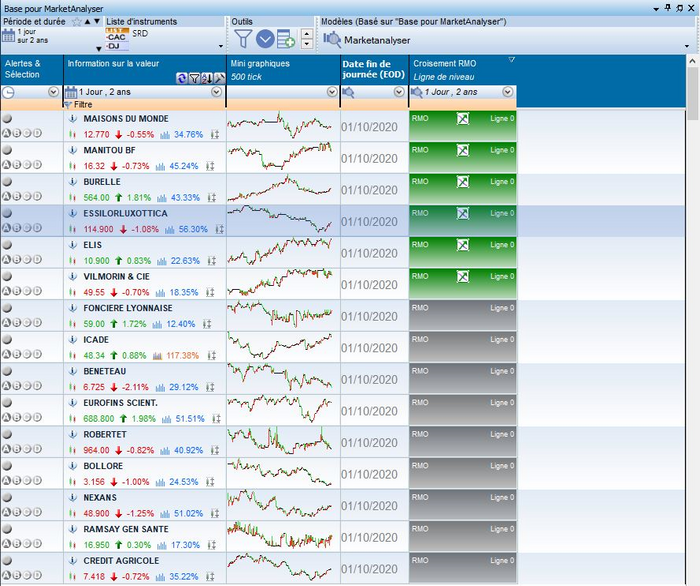Click the candlestick icon in the BOLLORE row
Screen dimensions: 700x586
72,482
